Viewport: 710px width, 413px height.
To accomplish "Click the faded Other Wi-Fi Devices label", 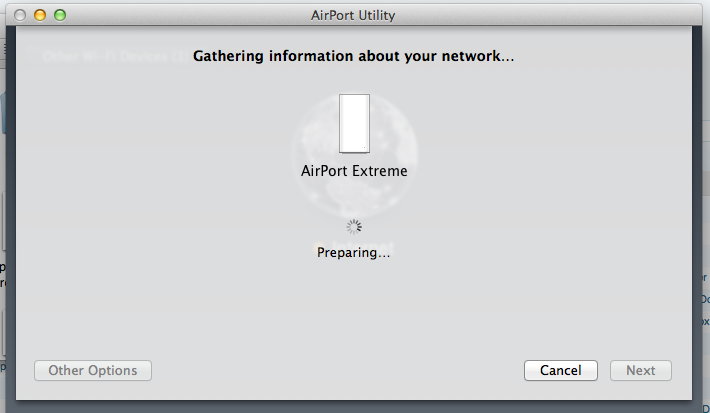I will pos(115,56).
